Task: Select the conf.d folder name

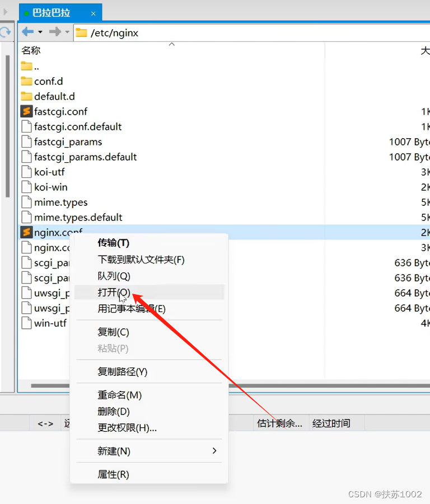Action: [49, 81]
